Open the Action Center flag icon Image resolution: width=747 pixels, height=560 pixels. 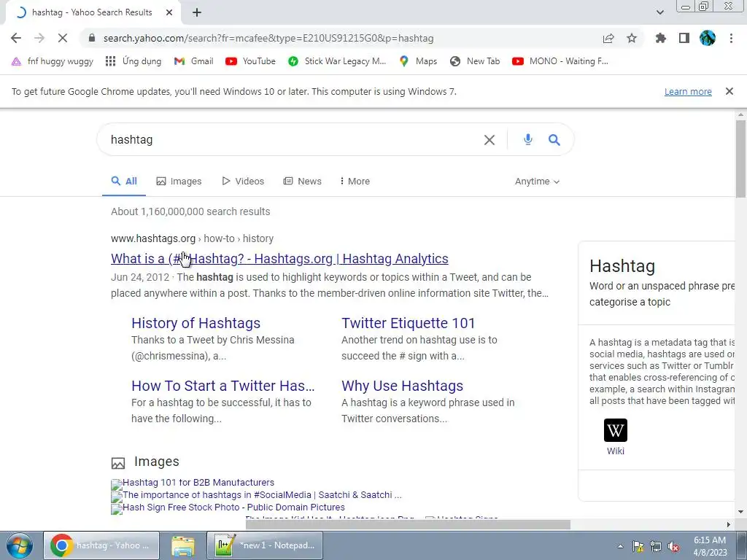pos(638,547)
